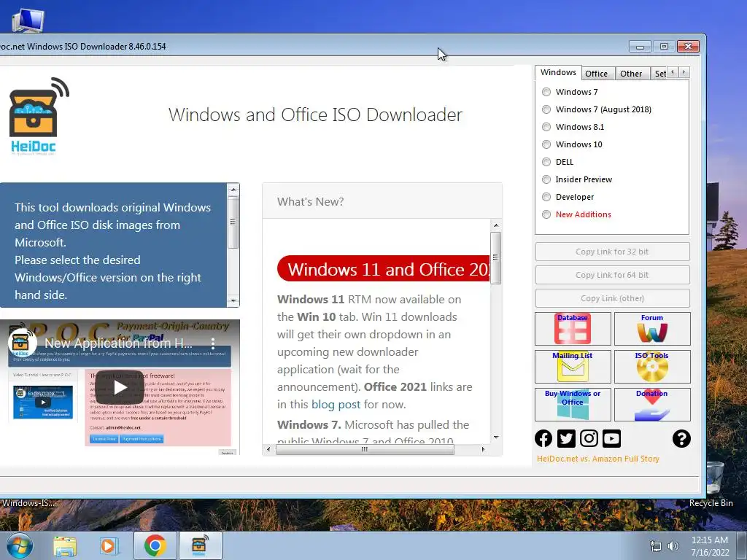
Task: Select Insider Preview radio button
Action: pos(546,179)
